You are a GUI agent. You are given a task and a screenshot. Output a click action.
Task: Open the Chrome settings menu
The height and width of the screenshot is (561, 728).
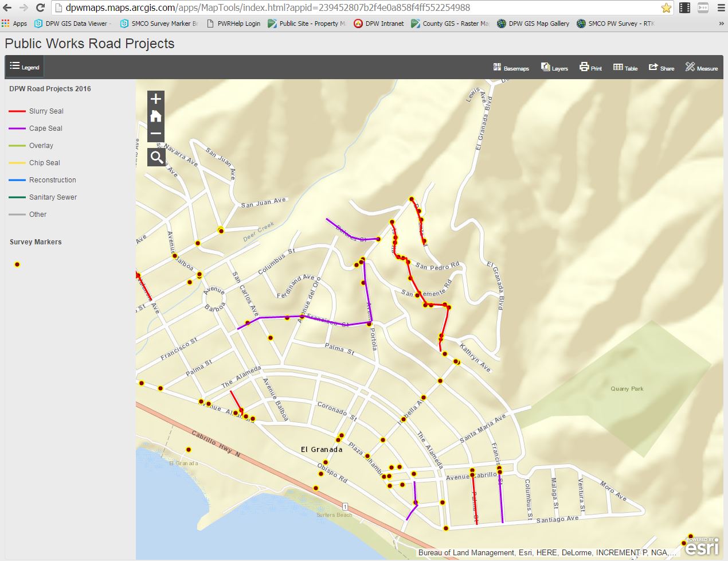[x=719, y=9]
